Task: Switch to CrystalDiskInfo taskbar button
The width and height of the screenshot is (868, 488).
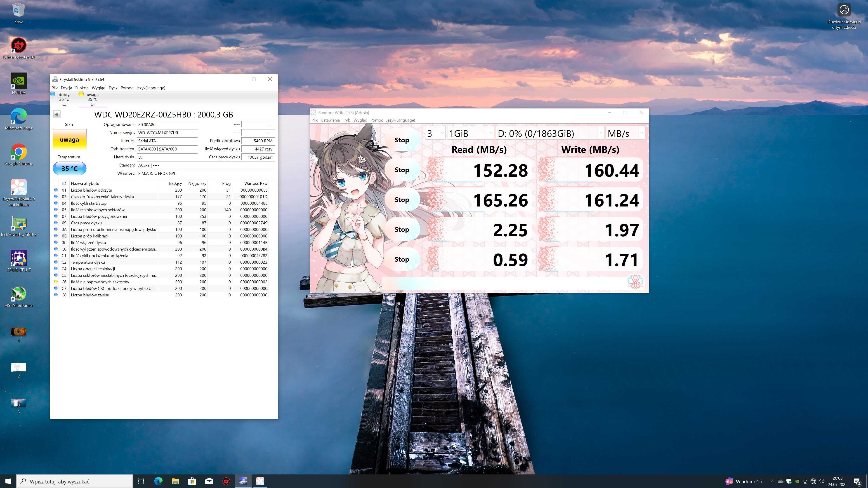Action: (x=243, y=481)
